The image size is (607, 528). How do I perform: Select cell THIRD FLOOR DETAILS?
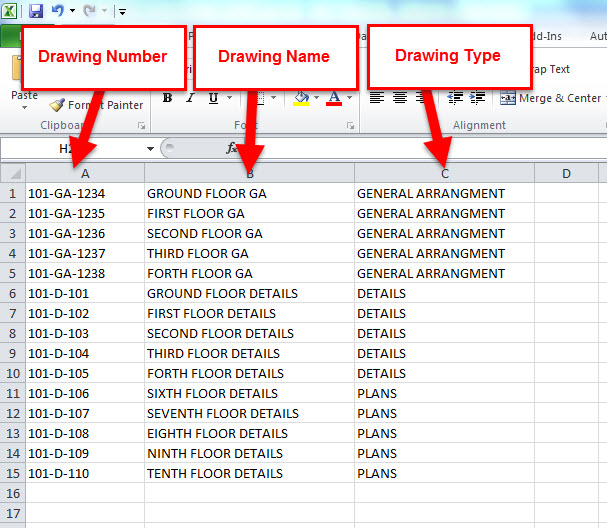tap(250, 353)
